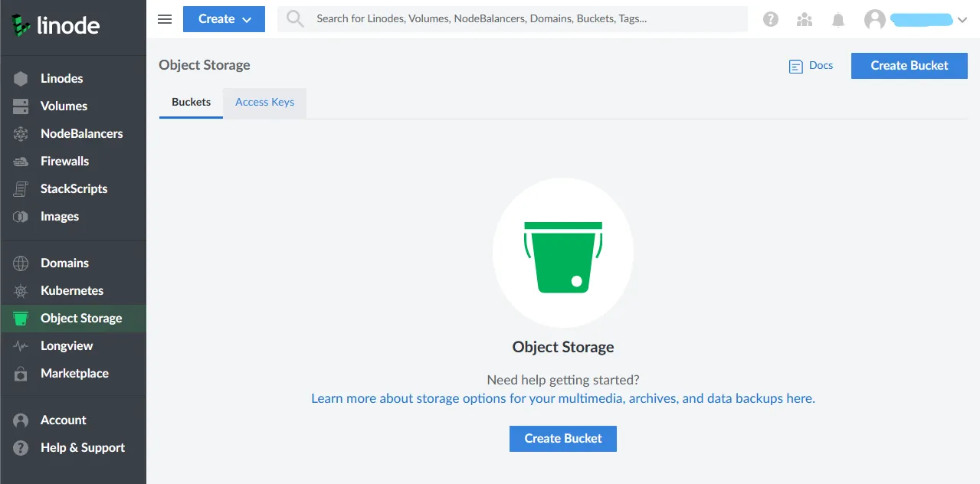Click the search magnifier icon

(x=295, y=19)
